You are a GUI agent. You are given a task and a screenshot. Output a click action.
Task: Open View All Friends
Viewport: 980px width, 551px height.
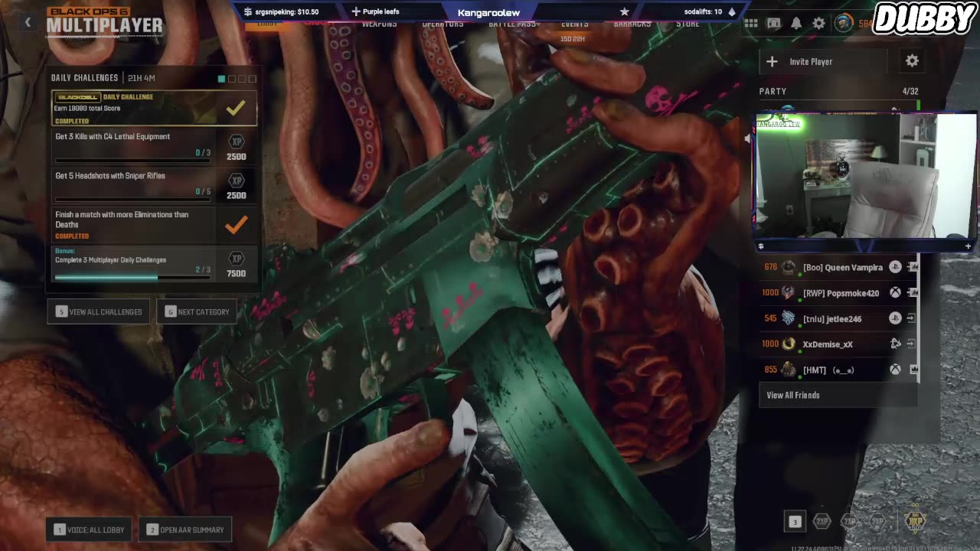[x=838, y=395]
